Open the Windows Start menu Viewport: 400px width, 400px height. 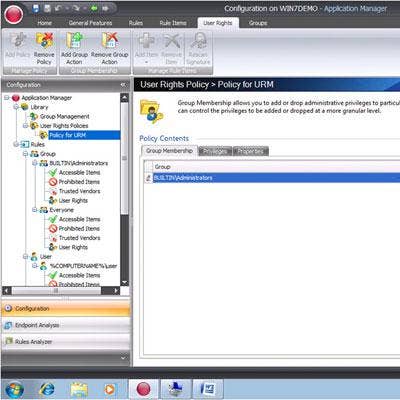pyautogui.click(x=14, y=389)
